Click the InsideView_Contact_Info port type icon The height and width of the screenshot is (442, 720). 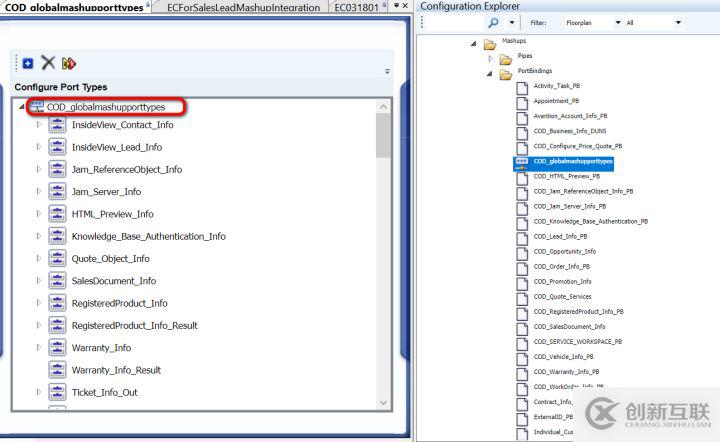[x=57, y=125]
